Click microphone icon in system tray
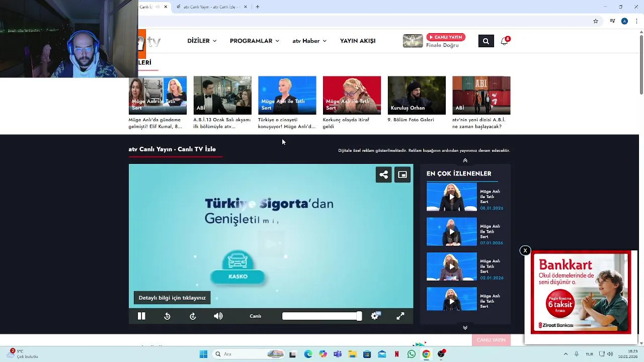644x362 pixels. (x=577, y=354)
